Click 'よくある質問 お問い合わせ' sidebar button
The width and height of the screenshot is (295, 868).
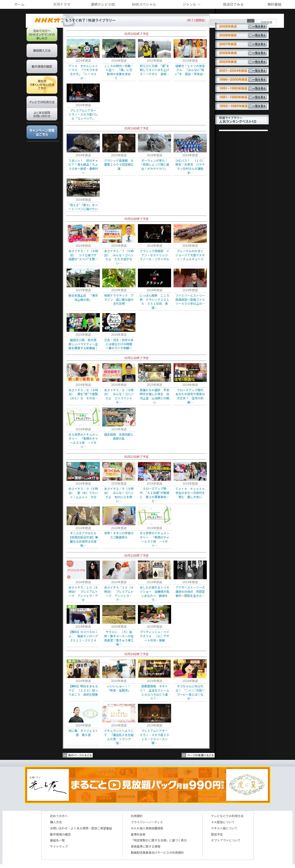coord(42,114)
